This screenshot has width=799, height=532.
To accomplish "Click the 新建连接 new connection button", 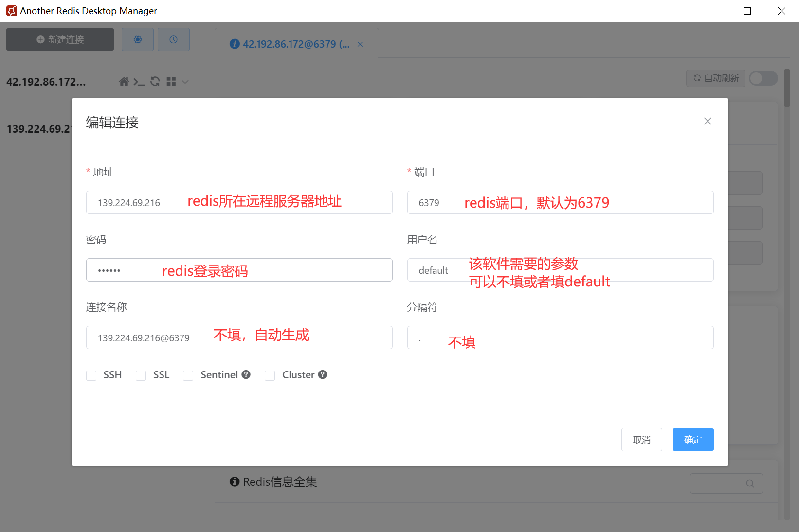I will tap(60, 39).
